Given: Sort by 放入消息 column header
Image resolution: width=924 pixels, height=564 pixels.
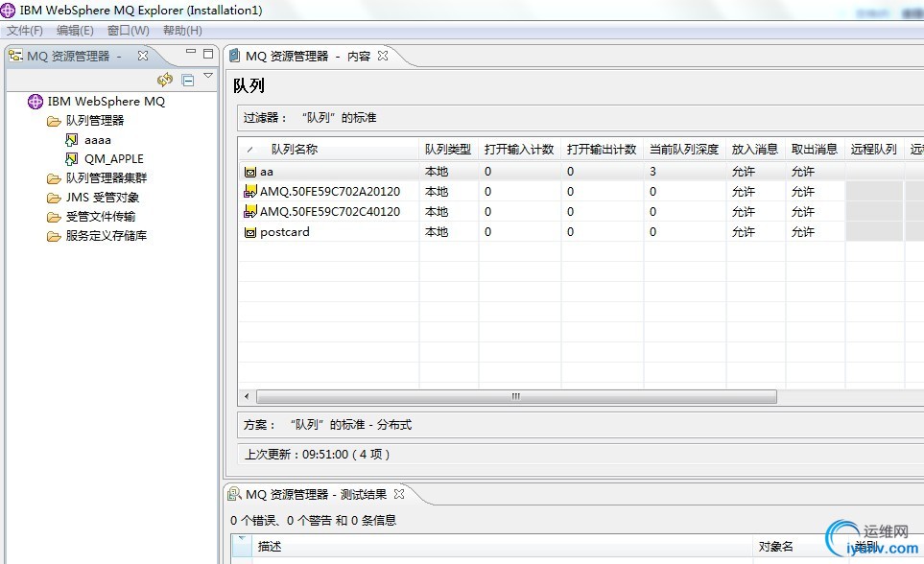Looking at the screenshot, I should pos(755,149).
